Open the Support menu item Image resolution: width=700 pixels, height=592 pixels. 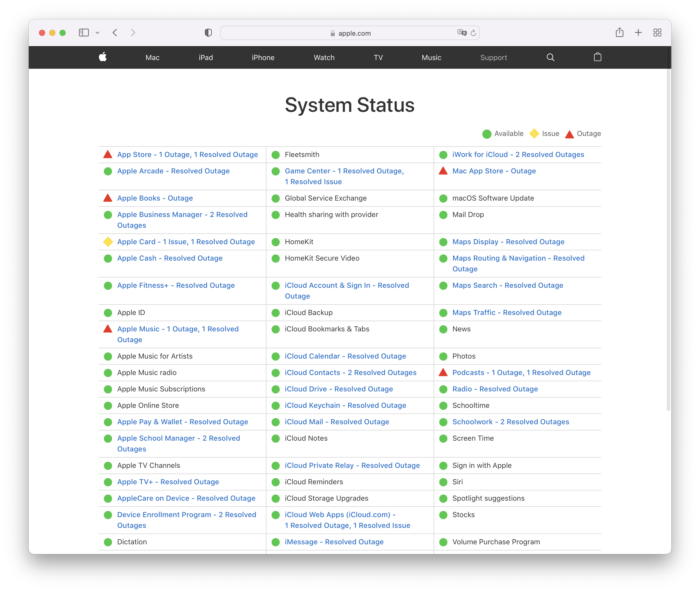493,57
